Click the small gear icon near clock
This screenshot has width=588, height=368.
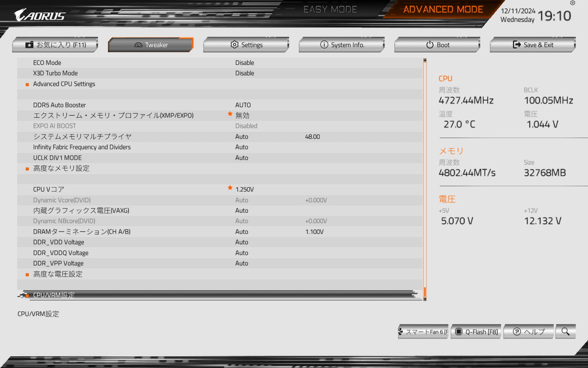[x=573, y=3]
